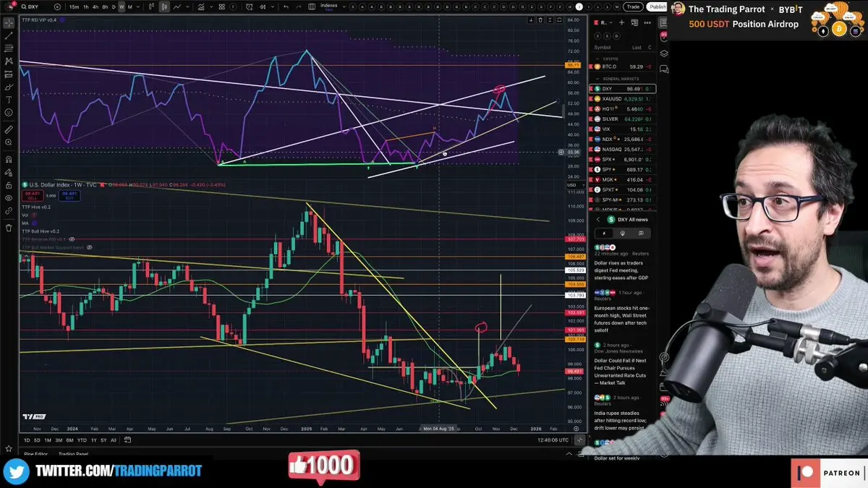Go back from DXY All news

[598, 219]
